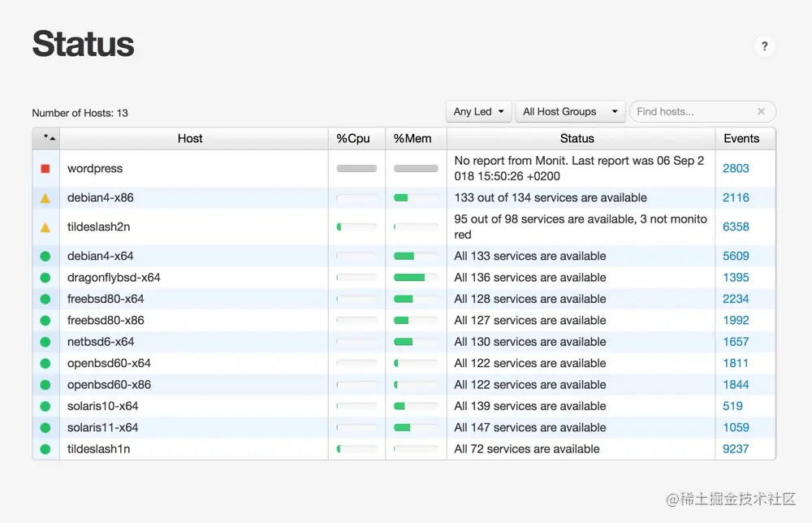Sort table by %Mem column header
This screenshot has width=812, height=523.
[x=416, y=138]
